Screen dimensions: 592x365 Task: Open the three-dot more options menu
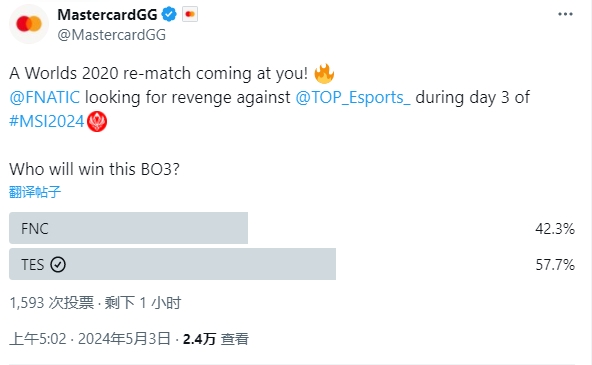pyautogui.click(x=565, y=14)
